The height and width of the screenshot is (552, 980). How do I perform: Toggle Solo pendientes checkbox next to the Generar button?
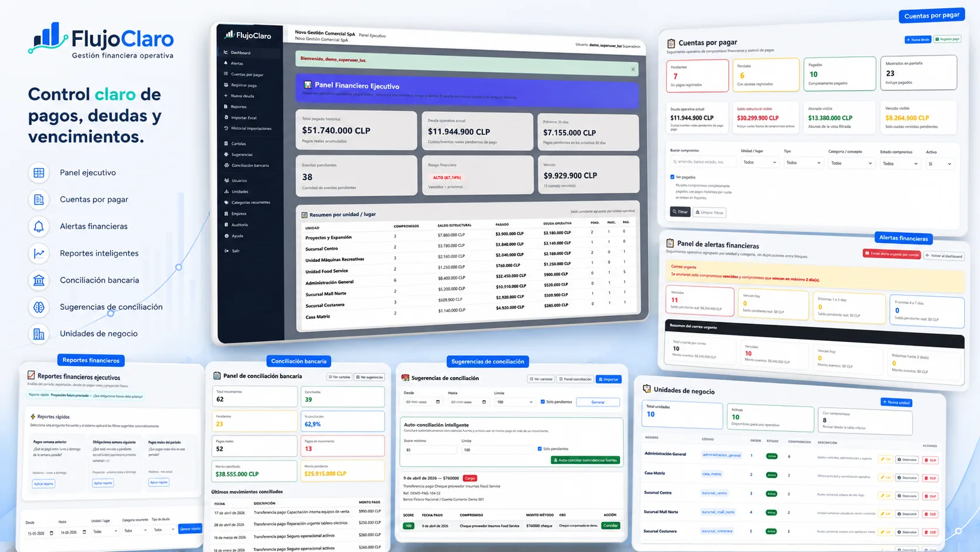pos(542,402)
